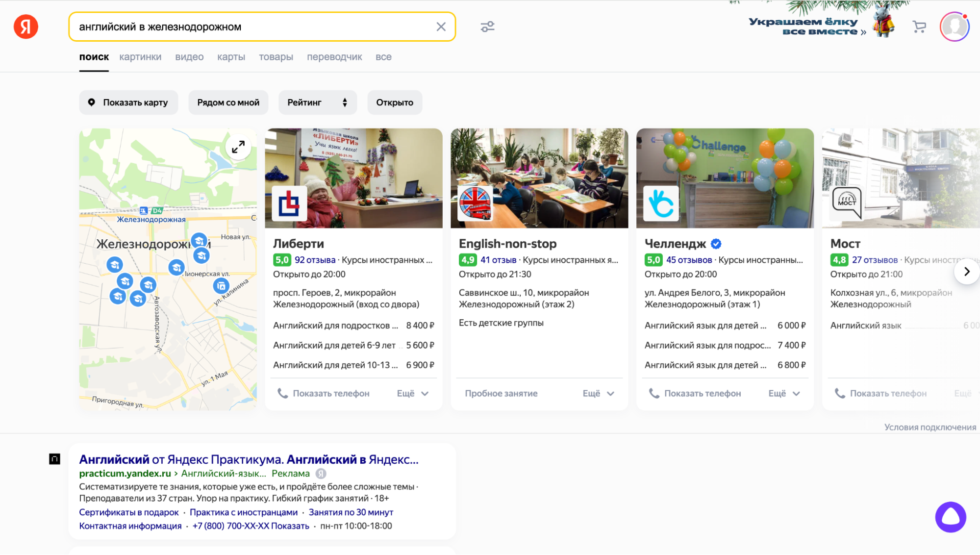Switch to картинки tab
980x555 pixels.
click(140, 57)
